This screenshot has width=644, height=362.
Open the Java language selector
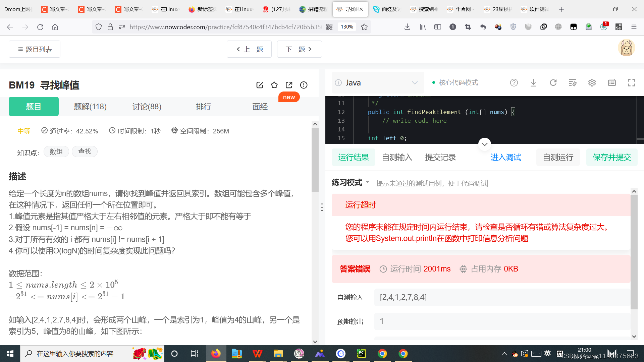click(378, 82)
